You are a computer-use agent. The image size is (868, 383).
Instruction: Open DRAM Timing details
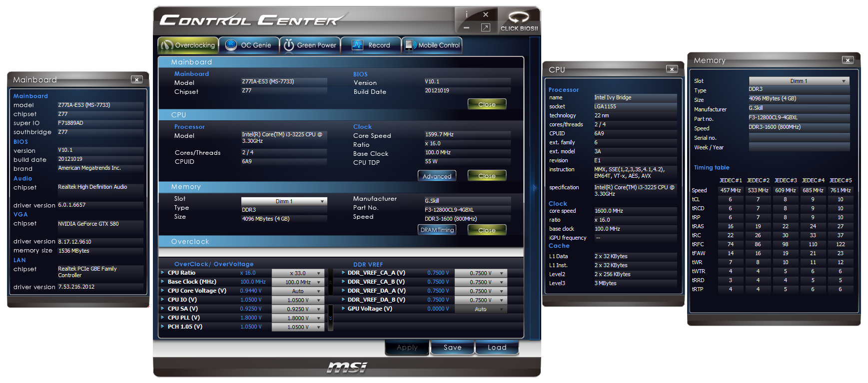(x=437, y=230)
